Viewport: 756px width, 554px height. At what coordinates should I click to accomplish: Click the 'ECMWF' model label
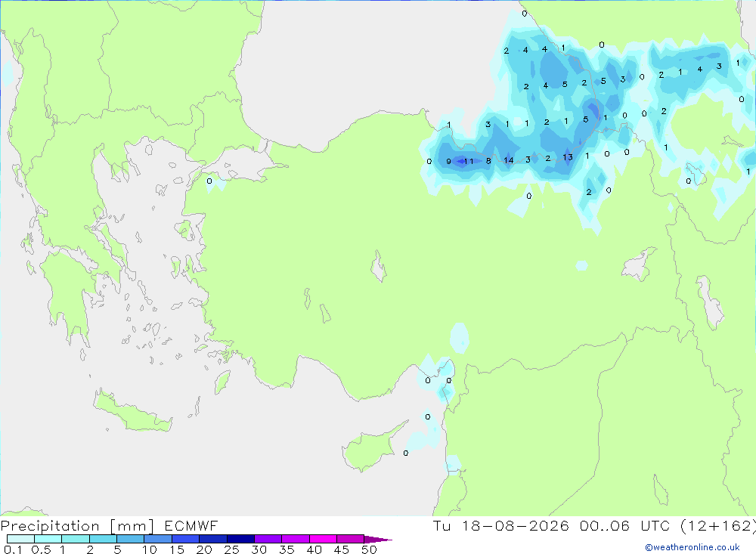(x=191, y=525)
